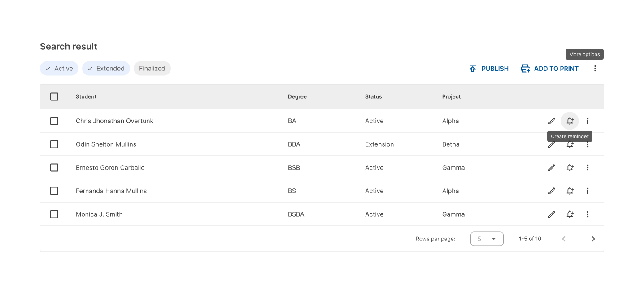
Task: Create reminder for Ernesto Goron Carballo
Action: click(x=570, y=167)
